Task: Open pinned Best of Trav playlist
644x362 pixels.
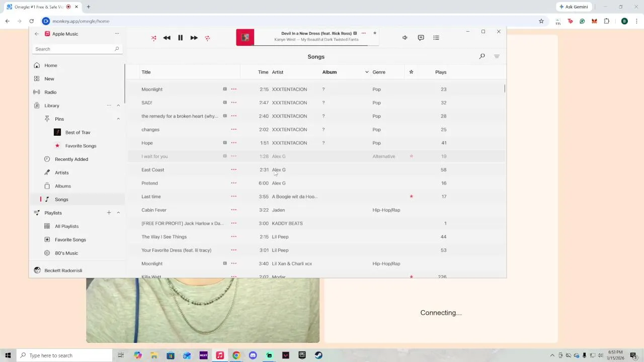Action: [77, 132]
